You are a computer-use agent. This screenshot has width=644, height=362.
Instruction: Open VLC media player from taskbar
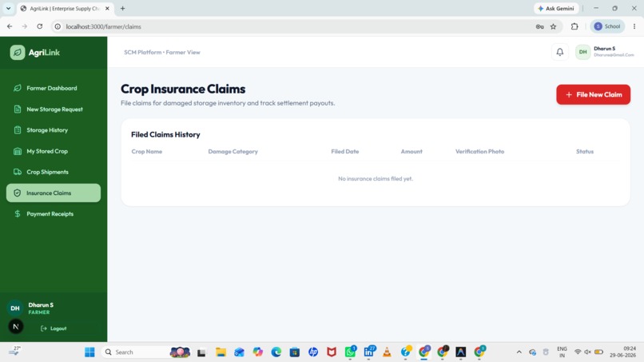387,352
